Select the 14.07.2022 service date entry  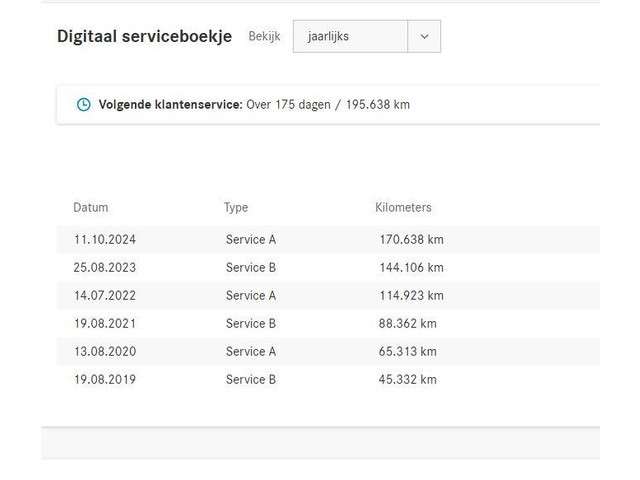tap(104, 296)
